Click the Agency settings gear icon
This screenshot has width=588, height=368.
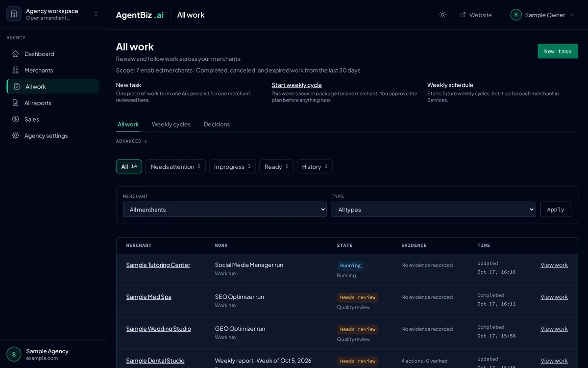coord(16,135)
